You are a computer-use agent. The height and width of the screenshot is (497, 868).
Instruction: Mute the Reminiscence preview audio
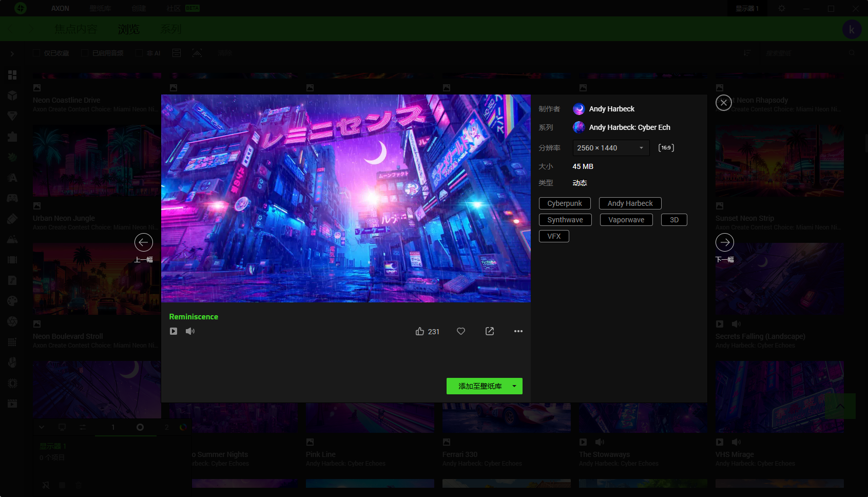click(190, 331)
